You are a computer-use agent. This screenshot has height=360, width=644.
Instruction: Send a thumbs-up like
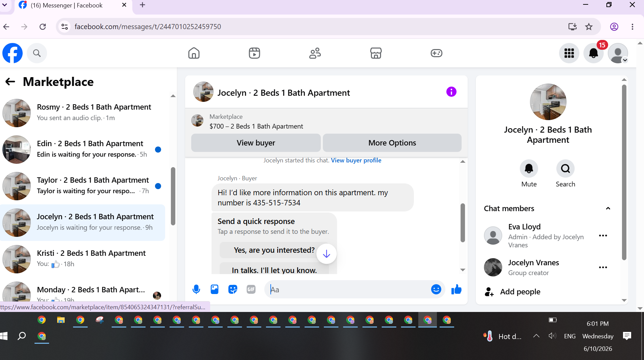pos(457,289)
